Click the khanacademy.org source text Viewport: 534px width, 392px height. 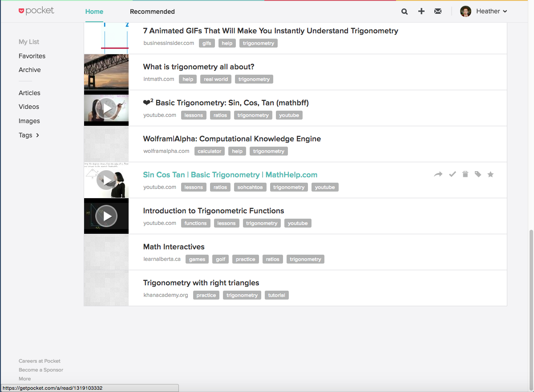click(x=166, y=295)
